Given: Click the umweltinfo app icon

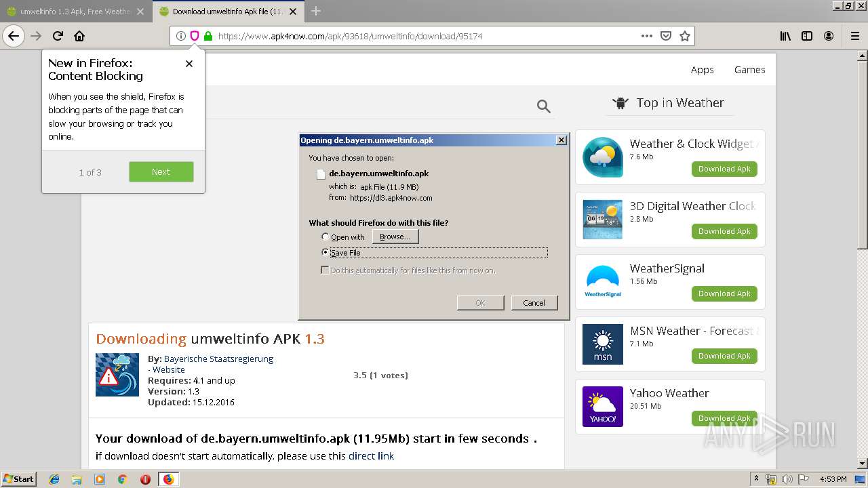Looking at the screenshot, I should click(x=117, y=375).
